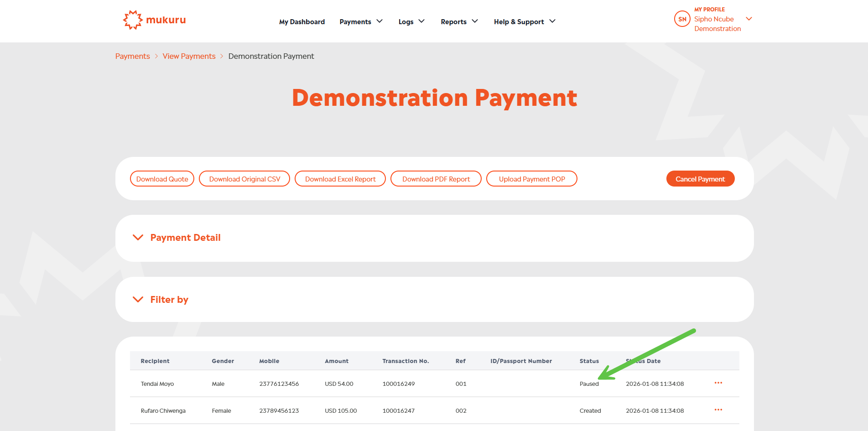Click Upload Payment POP button
This screenshot has height=431, width=868.
point(531,179)
